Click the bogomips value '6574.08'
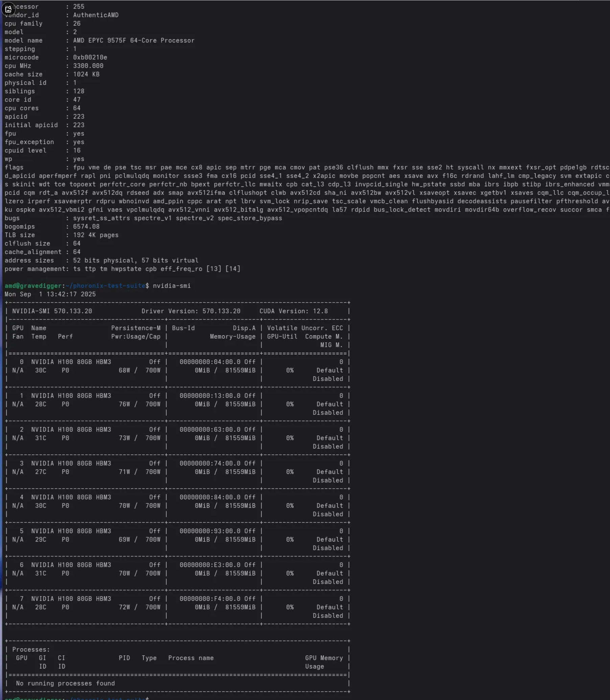This screenshot has height=700, width=610. 86,227
